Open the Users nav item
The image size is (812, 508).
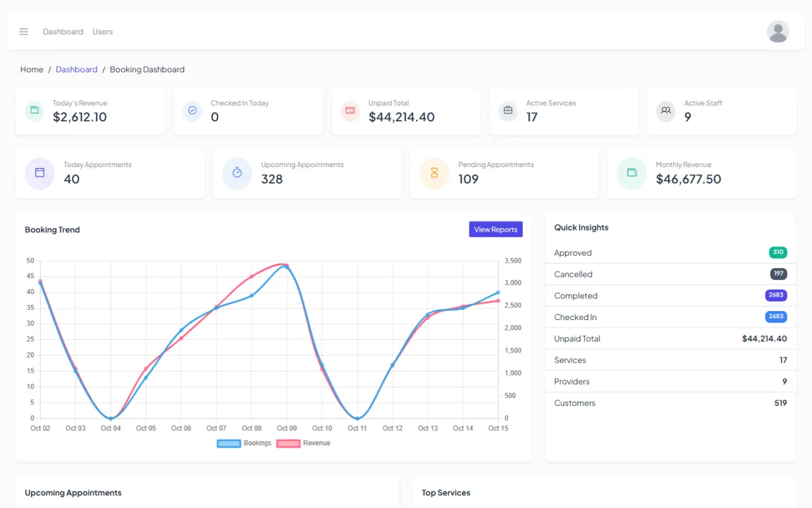pos(103,32)
